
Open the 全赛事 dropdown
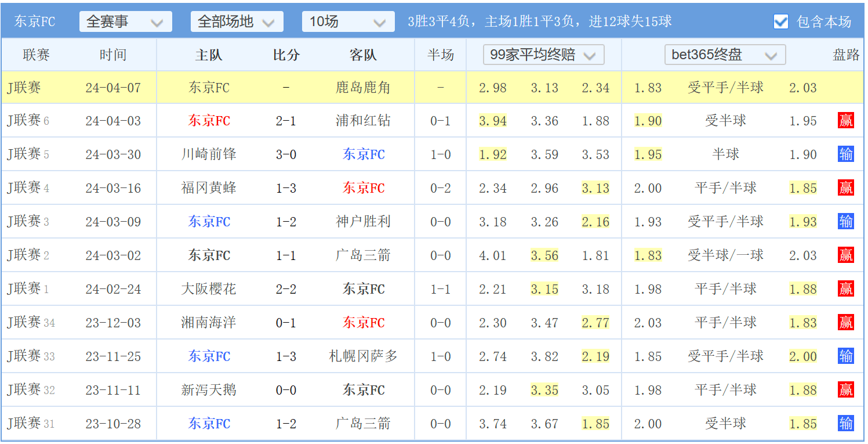[126, 21]
